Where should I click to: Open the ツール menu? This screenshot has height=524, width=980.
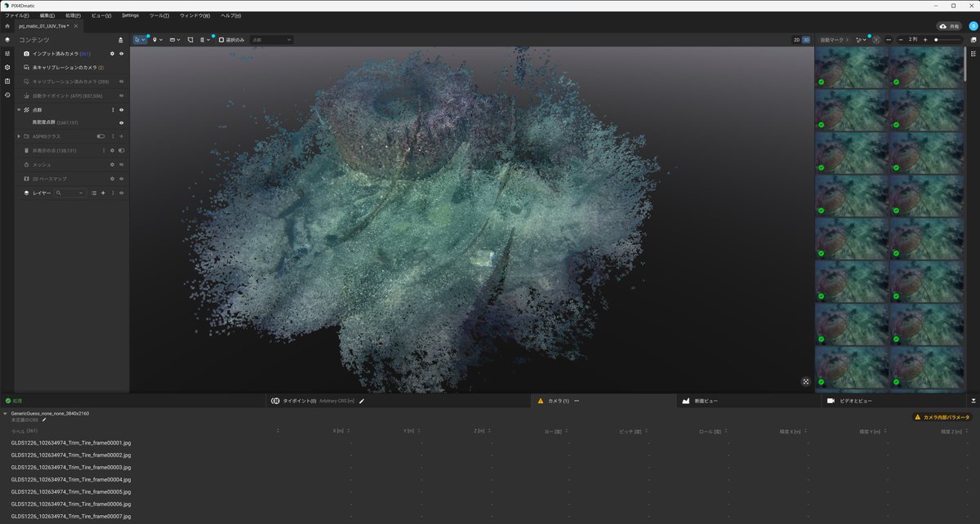tap(159, 16)
